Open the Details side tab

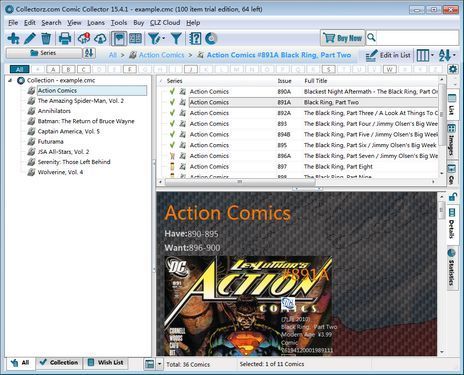tap(451, 223)
